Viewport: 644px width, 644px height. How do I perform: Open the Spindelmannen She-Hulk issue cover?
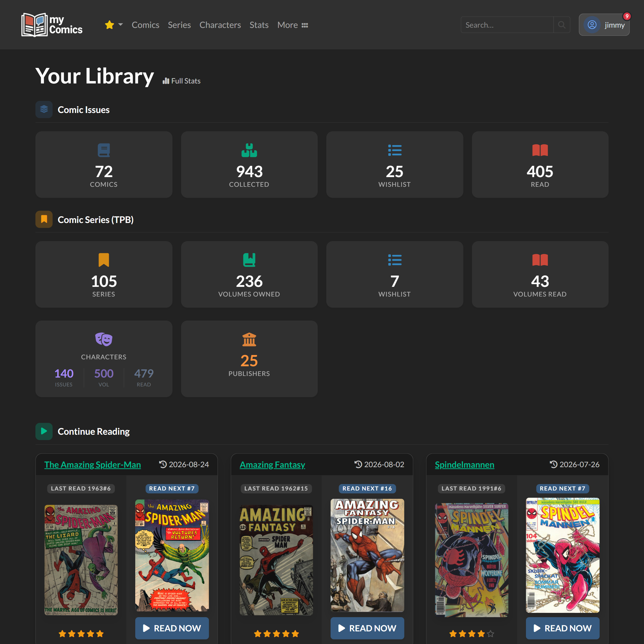563,555
